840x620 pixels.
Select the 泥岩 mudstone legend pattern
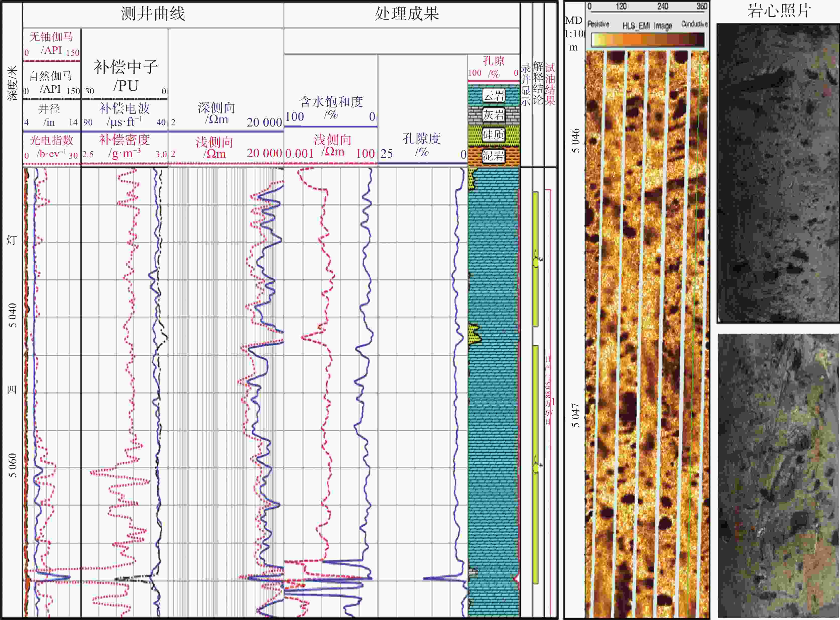494,156
